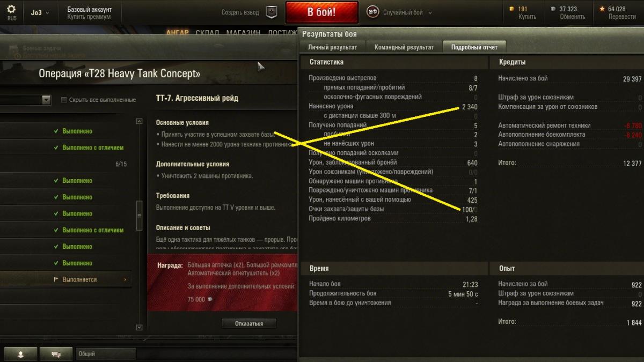Click the red 'В бой!' button

(322, 12)
